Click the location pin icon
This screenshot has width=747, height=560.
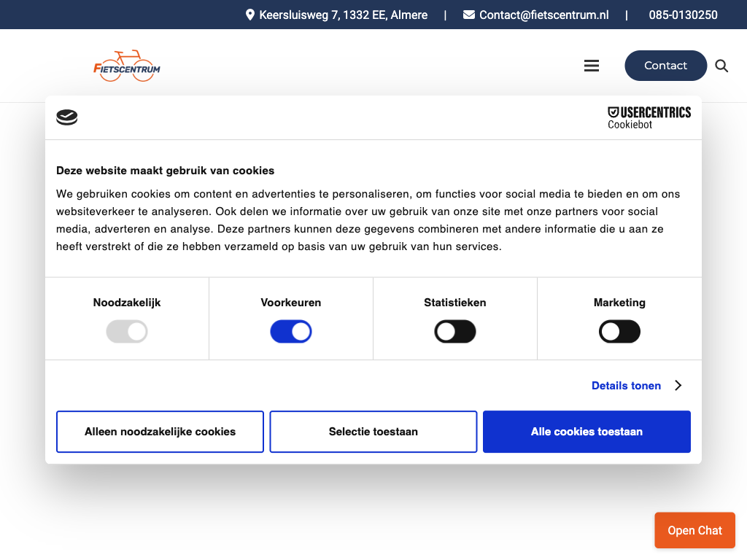point(250,15)
